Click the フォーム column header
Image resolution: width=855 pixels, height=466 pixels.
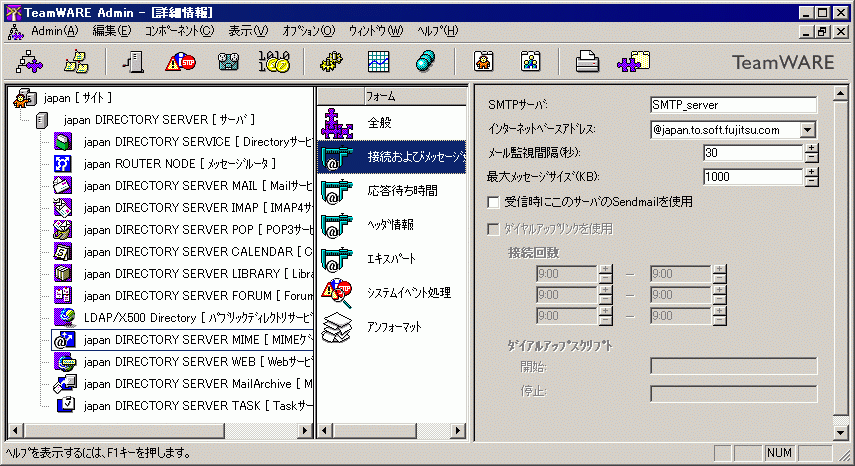[x=416, y=96]
